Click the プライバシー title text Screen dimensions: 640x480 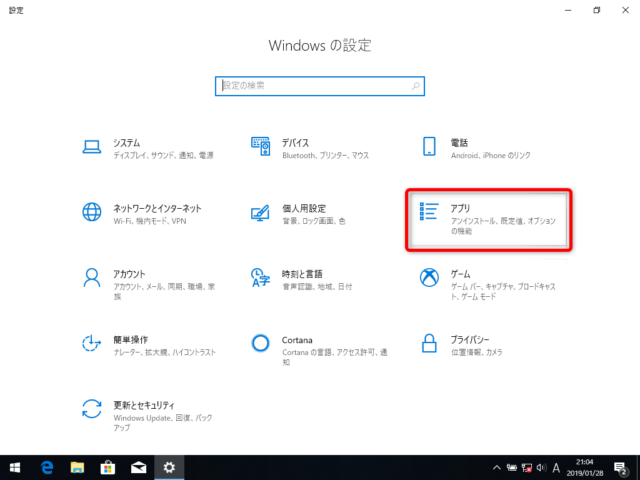tap(470, 340)
